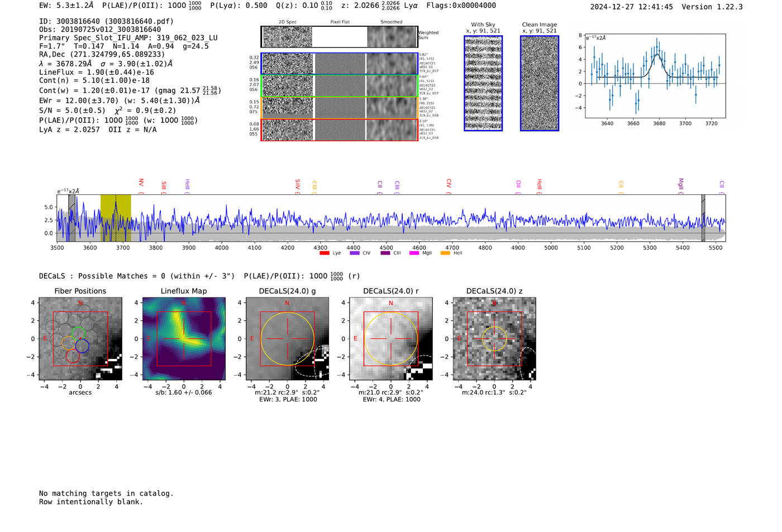
Task: Click the red Lyα legend swatch
Action: point(325,253)
